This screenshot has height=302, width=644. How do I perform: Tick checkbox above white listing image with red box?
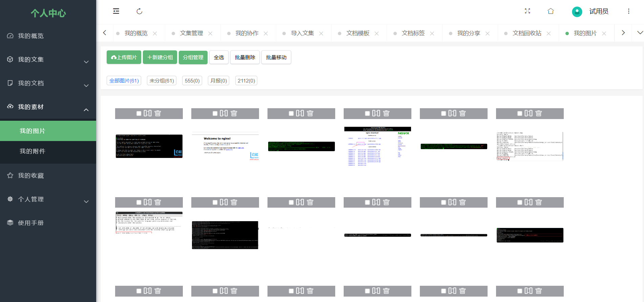coord(520,114)
